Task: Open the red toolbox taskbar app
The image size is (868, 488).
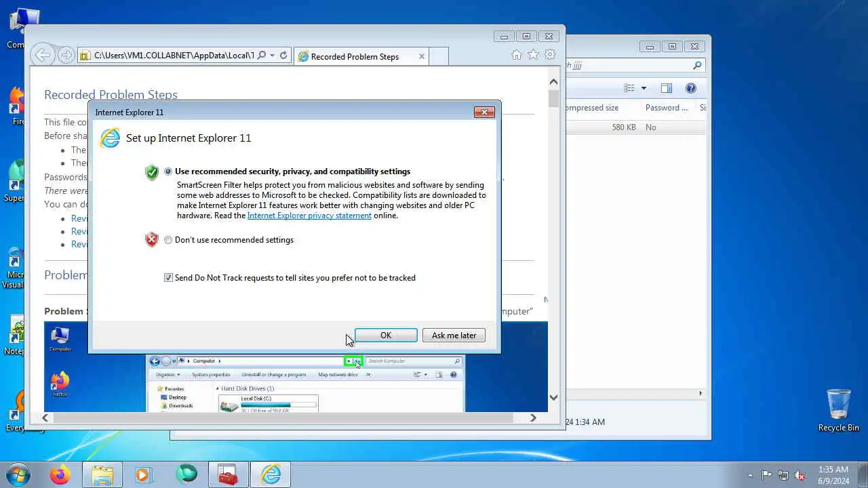Action: tap(228, 475)
